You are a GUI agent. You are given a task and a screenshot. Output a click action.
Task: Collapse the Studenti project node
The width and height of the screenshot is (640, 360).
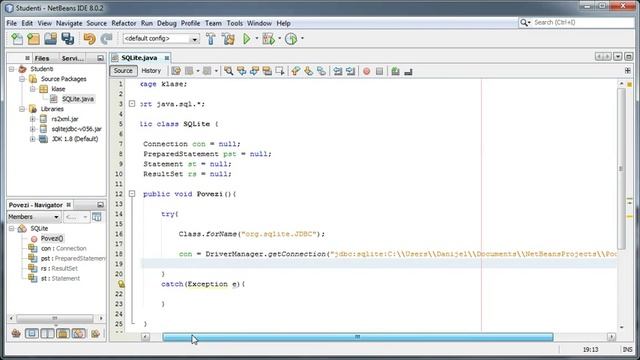[11, 69]
